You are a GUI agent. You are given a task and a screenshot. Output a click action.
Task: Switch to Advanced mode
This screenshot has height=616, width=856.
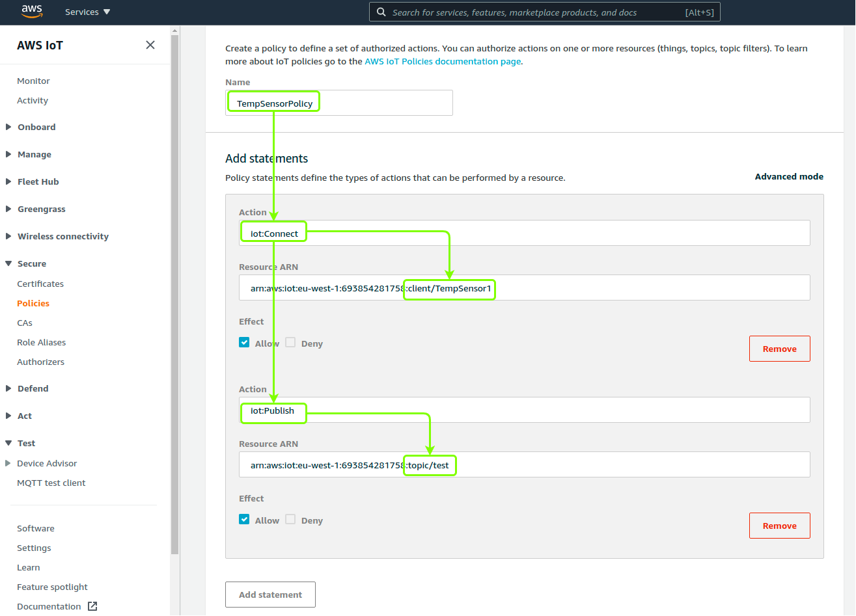pos(789,176)
